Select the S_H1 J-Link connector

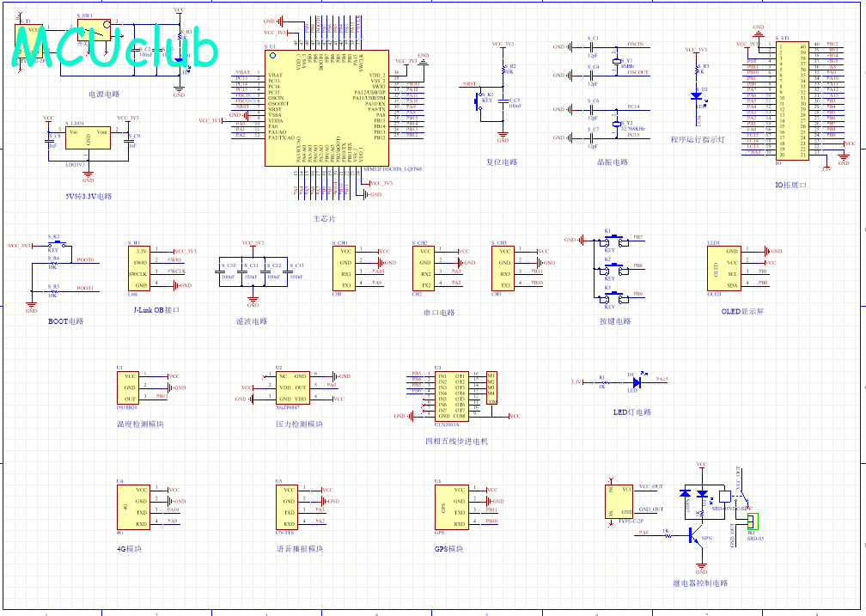[x=139, y=269]
